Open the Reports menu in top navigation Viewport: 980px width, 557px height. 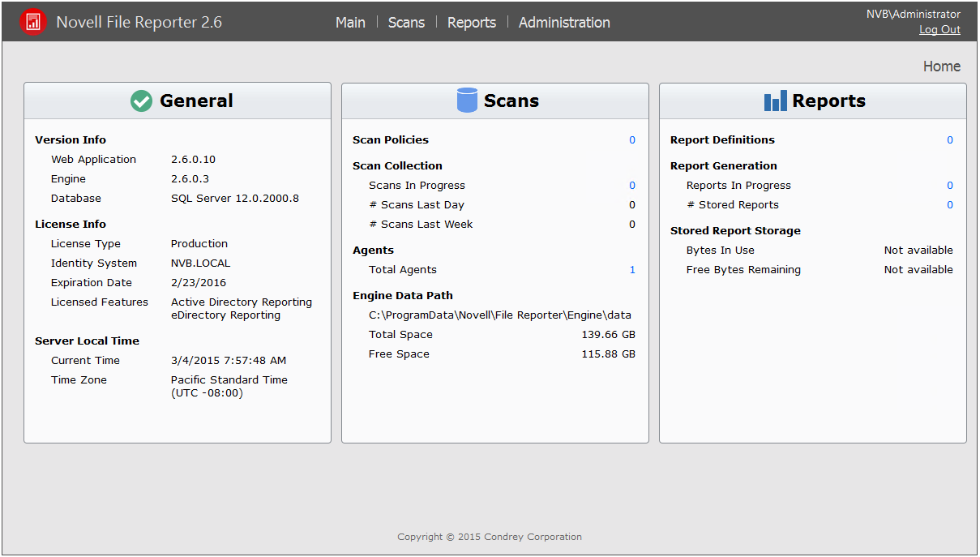[472, 23]
